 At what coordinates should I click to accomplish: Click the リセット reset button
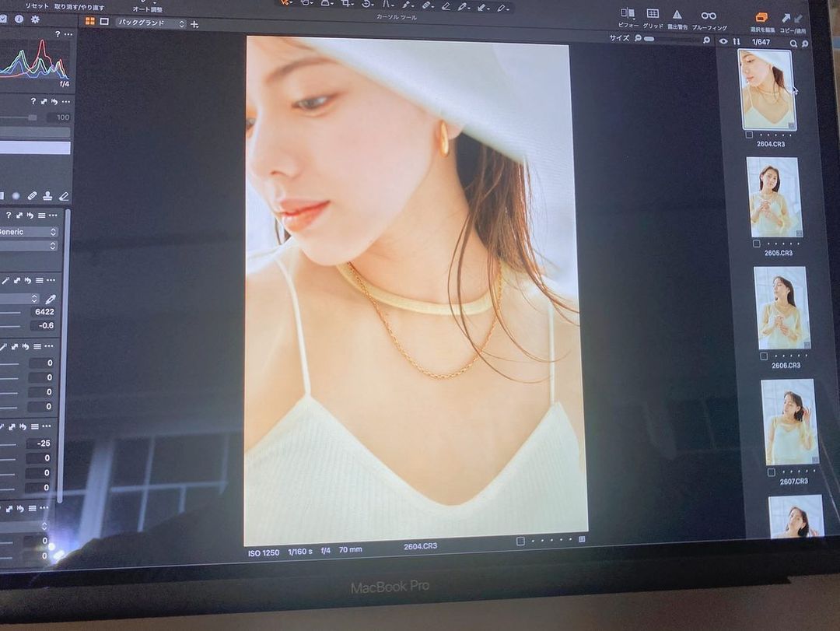click(37, 6)
